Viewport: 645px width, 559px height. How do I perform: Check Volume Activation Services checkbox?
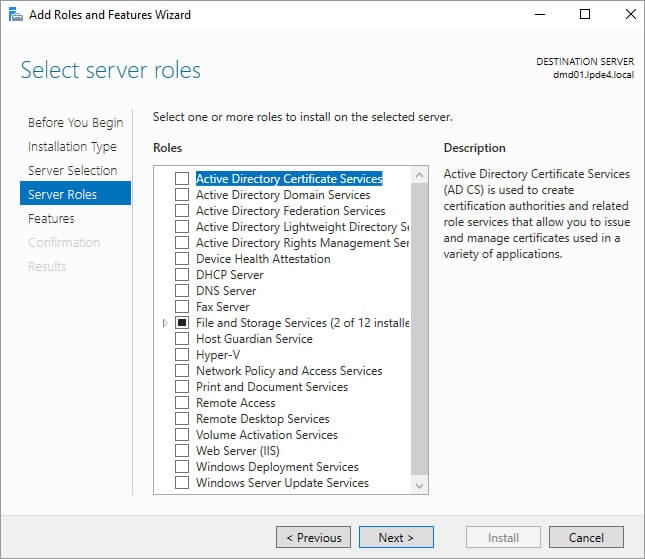[182, 435]
